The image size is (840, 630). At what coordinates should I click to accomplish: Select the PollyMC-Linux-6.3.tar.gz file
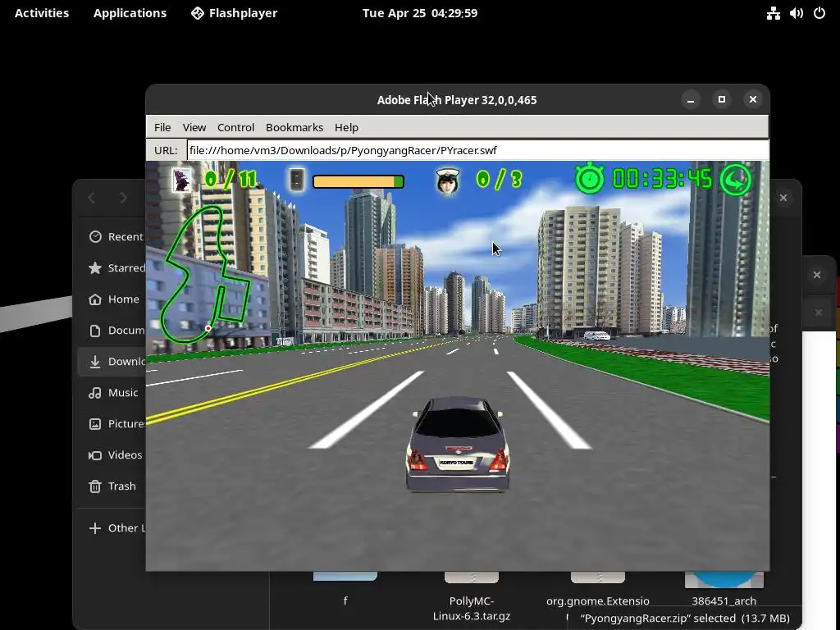pyautogui.click(x=472, y=599)
